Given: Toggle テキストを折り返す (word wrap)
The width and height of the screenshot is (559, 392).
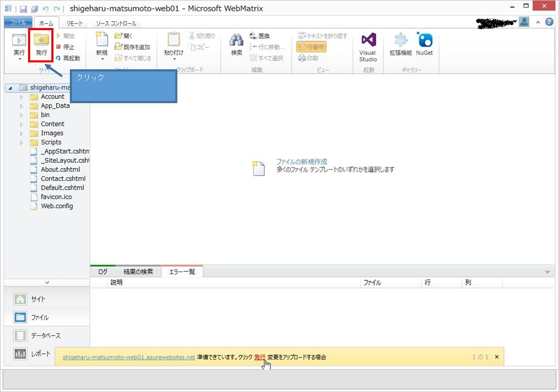Looking at the screenshot, I should pos(322,35).
